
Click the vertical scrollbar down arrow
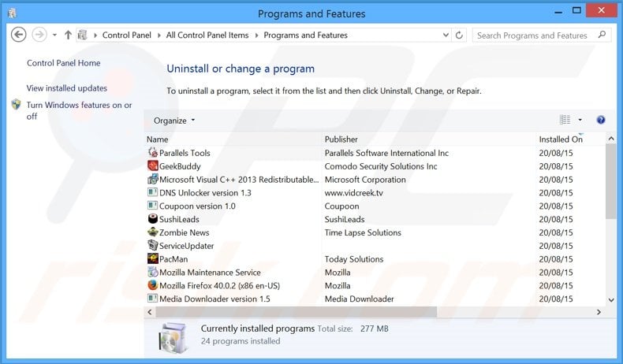611,300
